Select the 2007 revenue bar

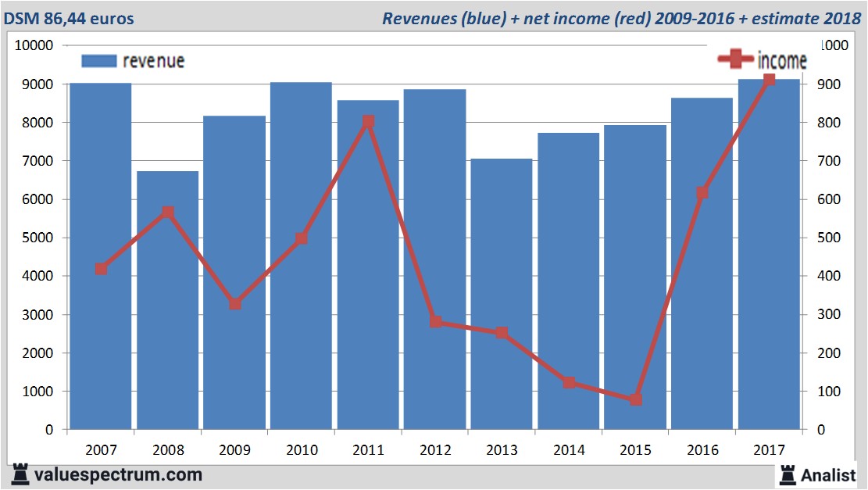tap(101, 256)
